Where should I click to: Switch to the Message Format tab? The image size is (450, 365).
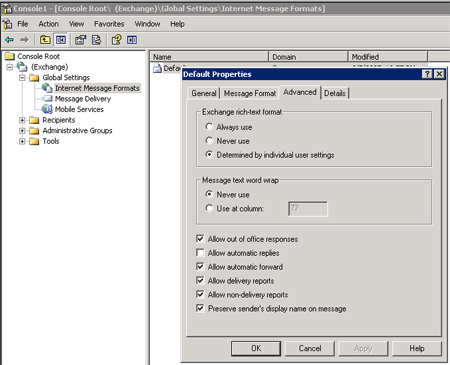(x=250, y=93)
